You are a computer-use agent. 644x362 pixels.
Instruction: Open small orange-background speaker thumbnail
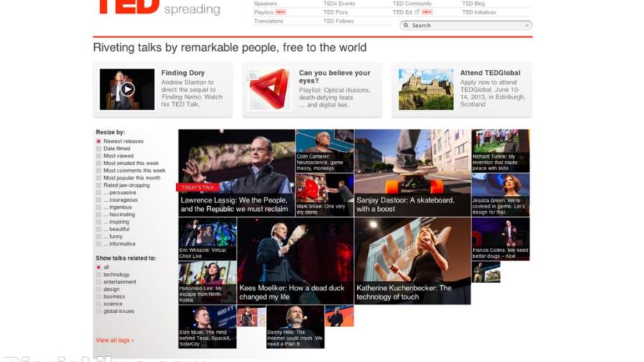[x=339, y=316]
